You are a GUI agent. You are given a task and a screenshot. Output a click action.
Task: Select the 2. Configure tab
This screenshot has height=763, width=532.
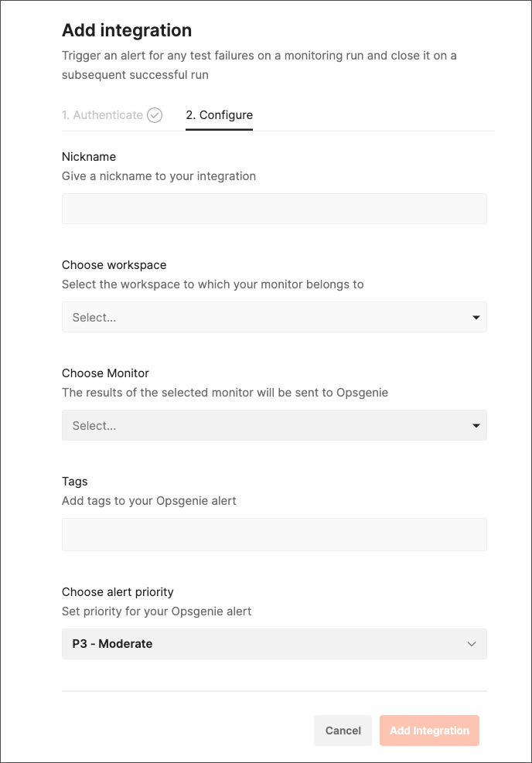219,115
